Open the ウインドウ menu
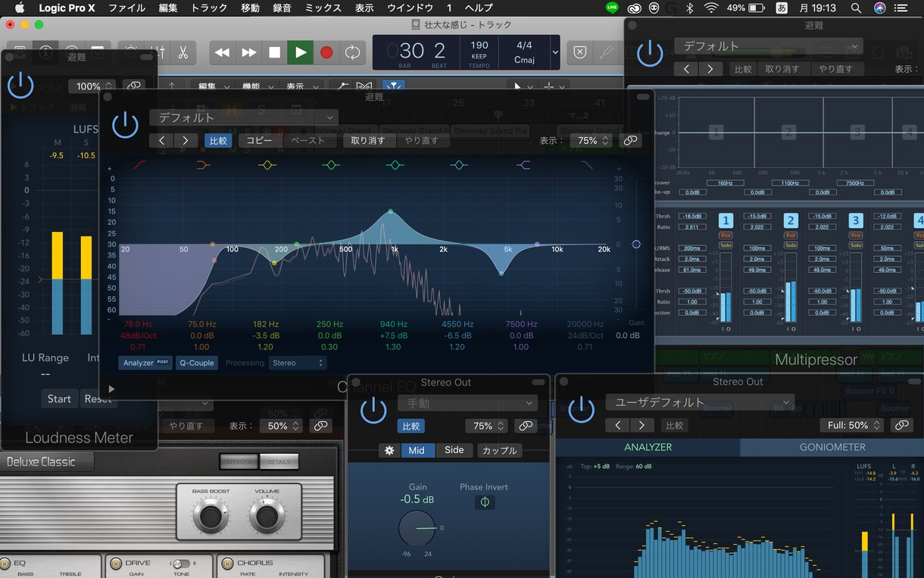924x578 pixels. click(410, 8)
